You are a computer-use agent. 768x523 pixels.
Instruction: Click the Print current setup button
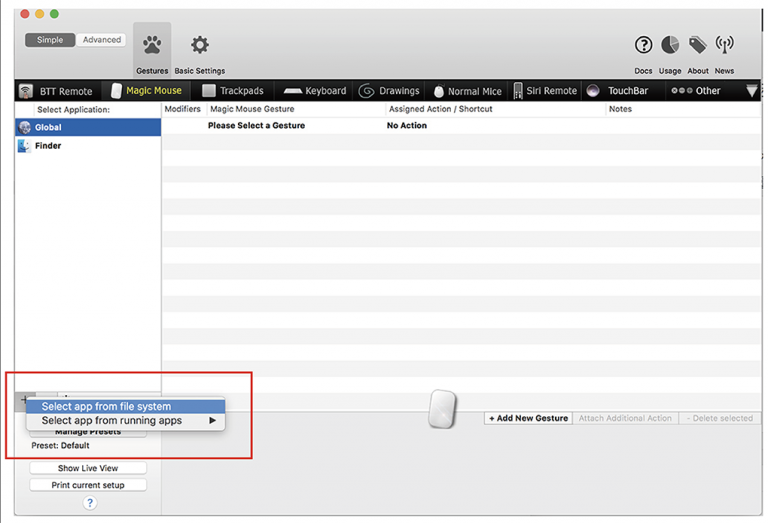(x=88, y=485)
